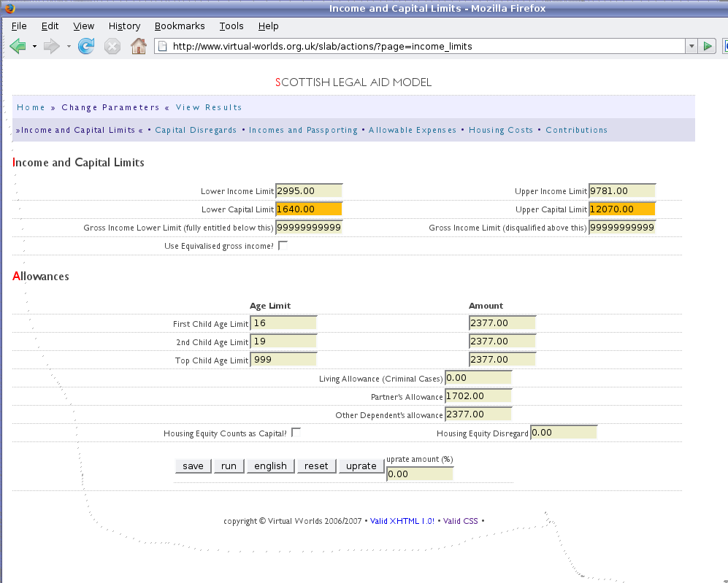Reload the page with the refresh icon

(x=86, y=47)
